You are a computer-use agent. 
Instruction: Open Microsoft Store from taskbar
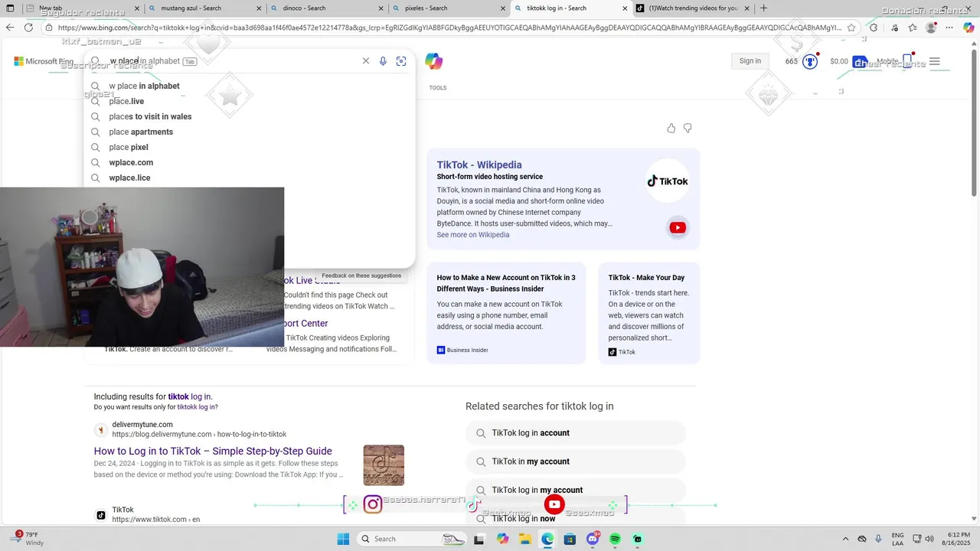(x=570, y=539)
